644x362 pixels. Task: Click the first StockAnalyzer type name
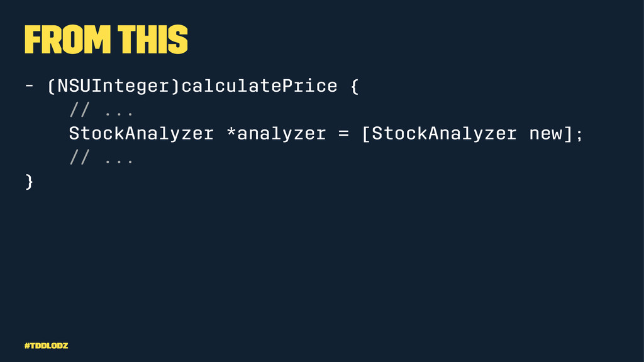pyautogui.click(x=142, y=134)
